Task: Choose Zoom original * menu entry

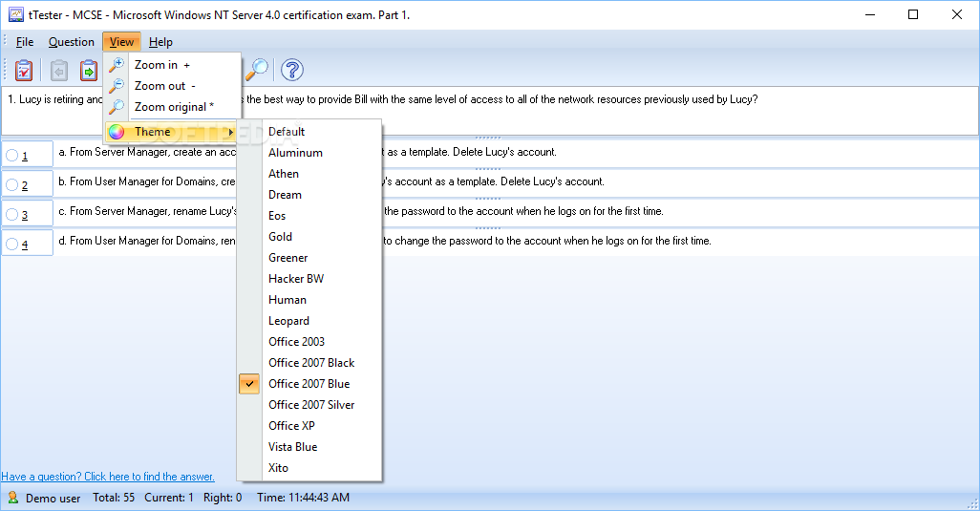Action: 173,107
